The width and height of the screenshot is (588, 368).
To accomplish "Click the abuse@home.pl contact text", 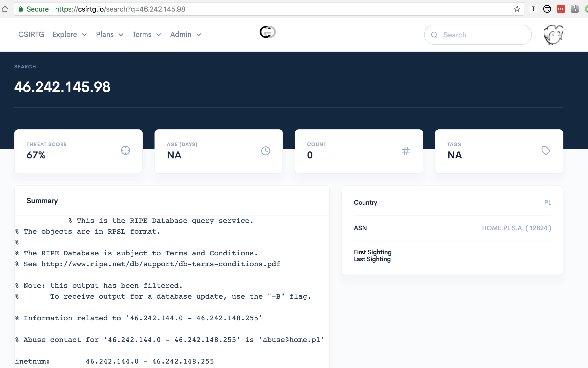I will [292, 340].
